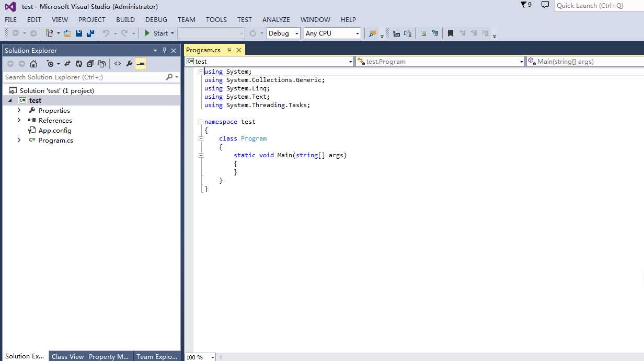644x361 pixels.
Task: Toggle Preview Selected Items highlighted button
Action: coord(141,64)
